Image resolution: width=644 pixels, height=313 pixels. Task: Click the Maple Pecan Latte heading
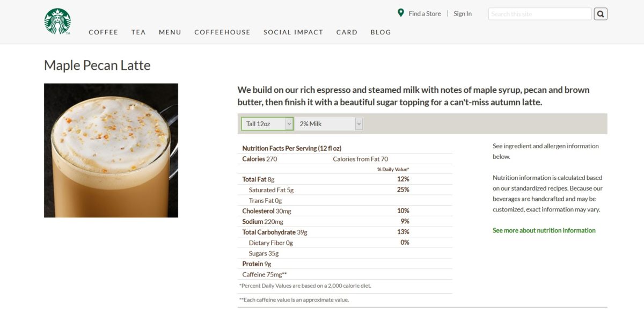97,65
